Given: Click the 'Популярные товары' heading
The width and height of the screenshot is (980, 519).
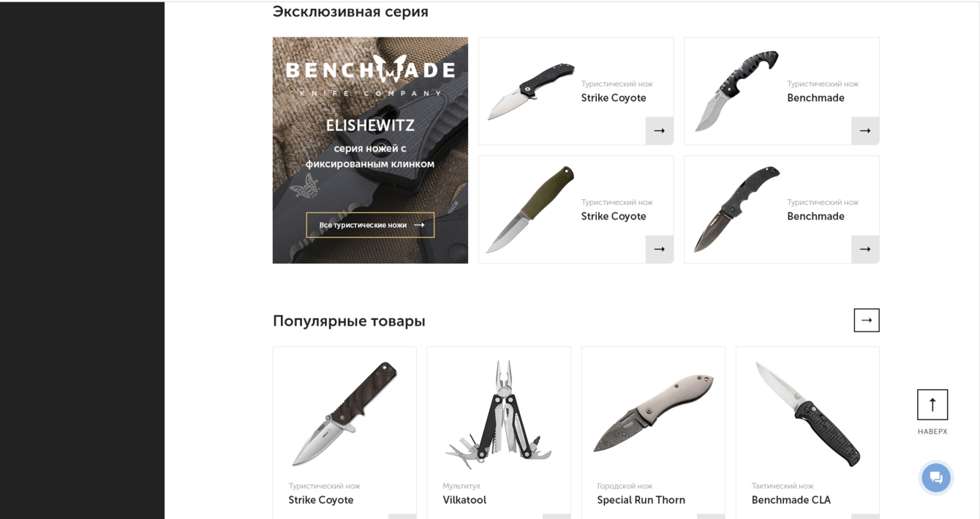Looking at the screenshot, I should coord(349,321).
